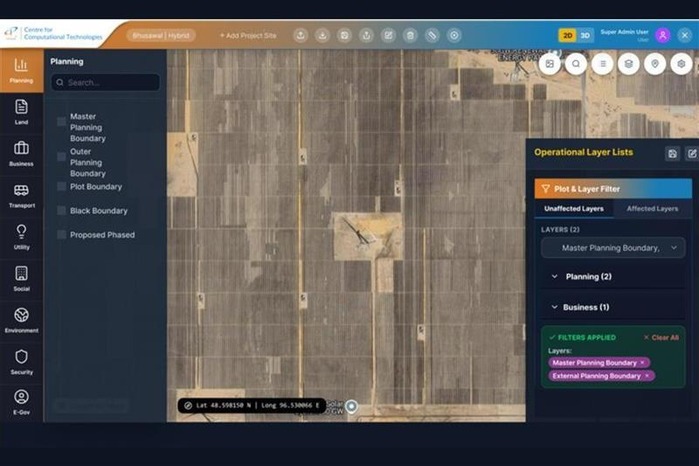
Task: Expand the Planning (2) group
Action: click(613, 276)
